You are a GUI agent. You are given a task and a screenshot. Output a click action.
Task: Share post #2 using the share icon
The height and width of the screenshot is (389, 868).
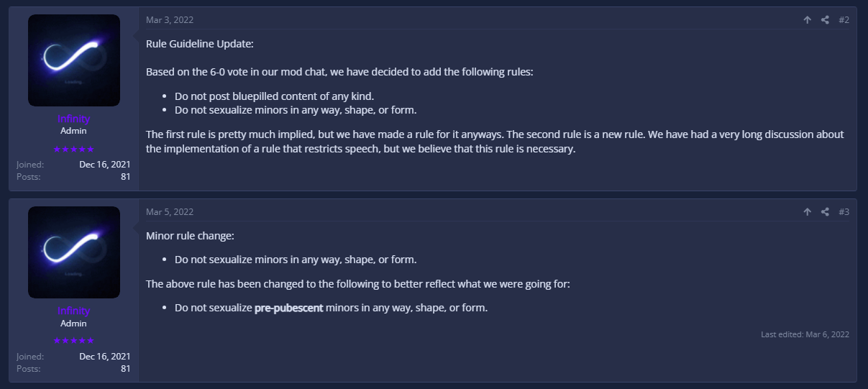click(x=825, y=20)
